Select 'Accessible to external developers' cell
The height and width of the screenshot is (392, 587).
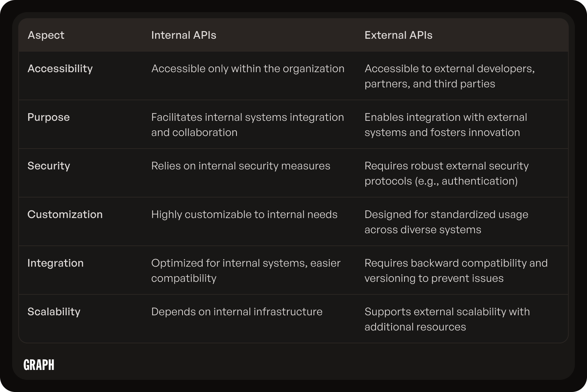pyautogui.click(x=450, y=76)
